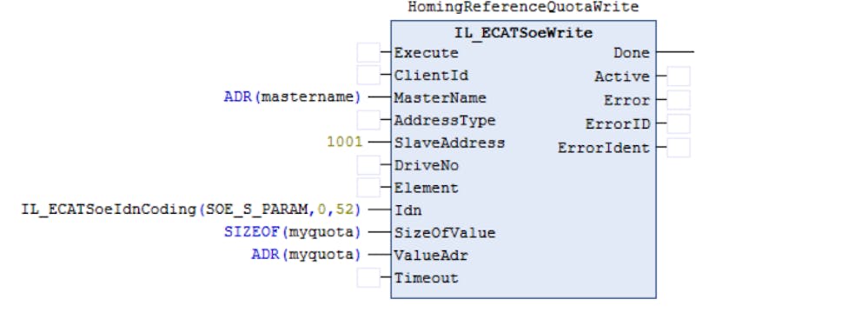Select the Done output pin label
Image resolution: width=868 pixels, height=319 pixels.
[631, 53]
